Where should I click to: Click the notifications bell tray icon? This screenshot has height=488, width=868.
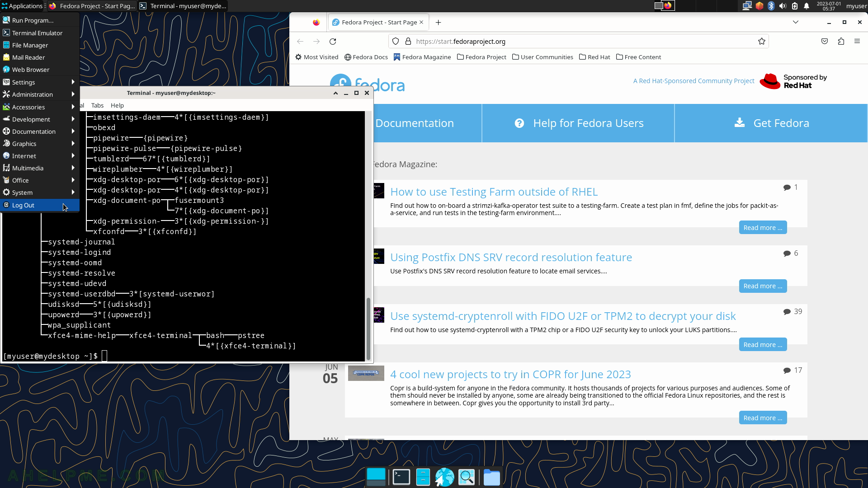(x=807, y=6)
